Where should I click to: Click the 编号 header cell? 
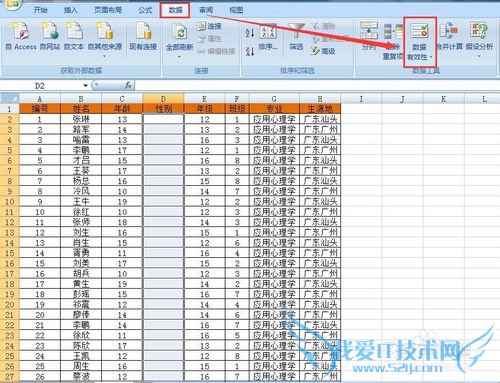40,109
